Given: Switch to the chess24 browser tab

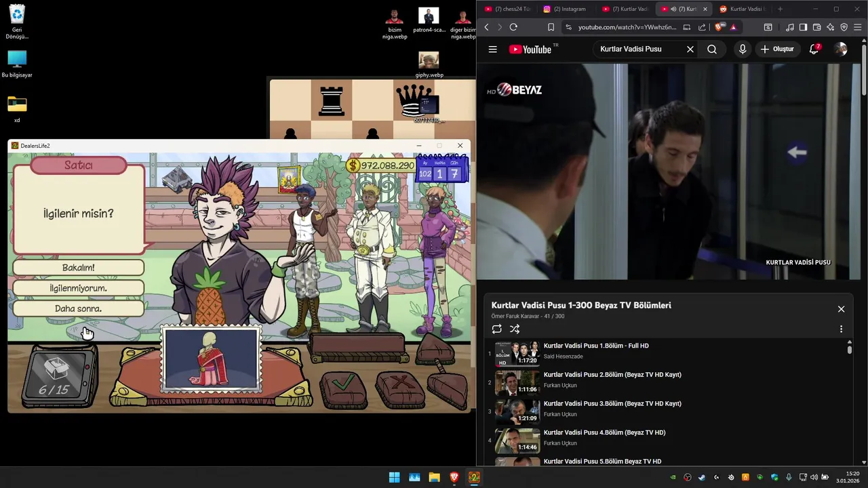Looking at the screenshot, I should 507,9.
